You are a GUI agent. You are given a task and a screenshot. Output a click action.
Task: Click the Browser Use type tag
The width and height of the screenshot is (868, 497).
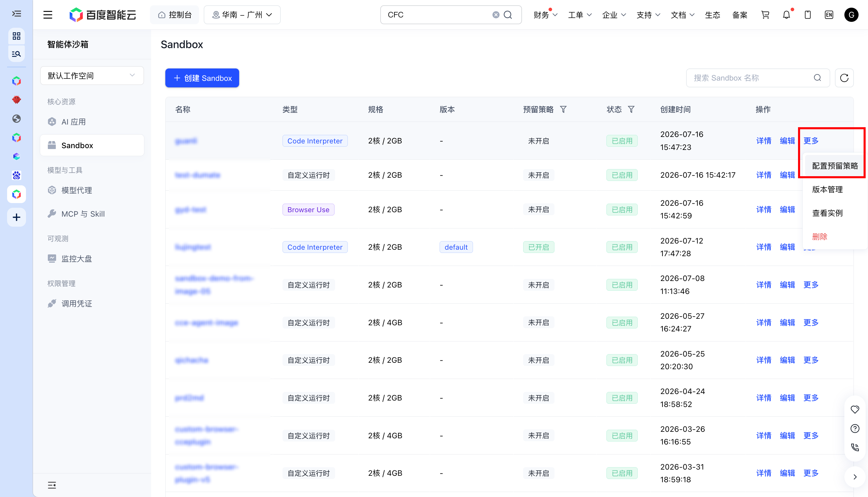click(308, 209)
